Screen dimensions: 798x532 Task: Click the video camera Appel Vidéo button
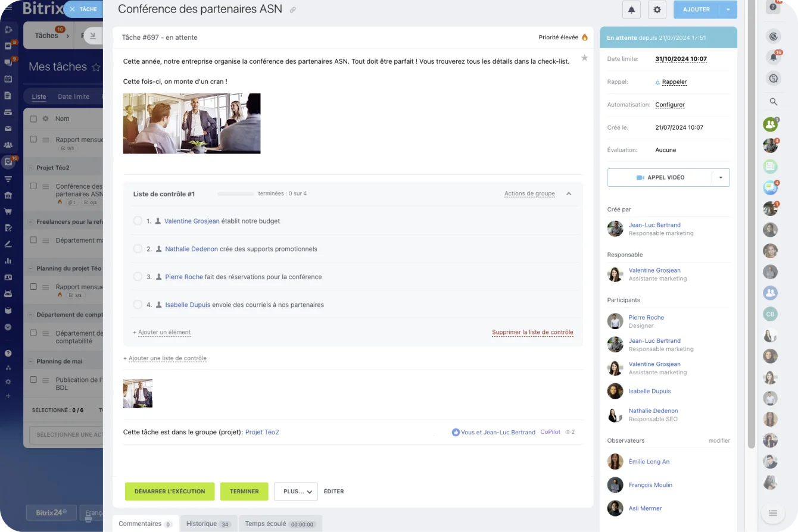[x=660, y=177]
